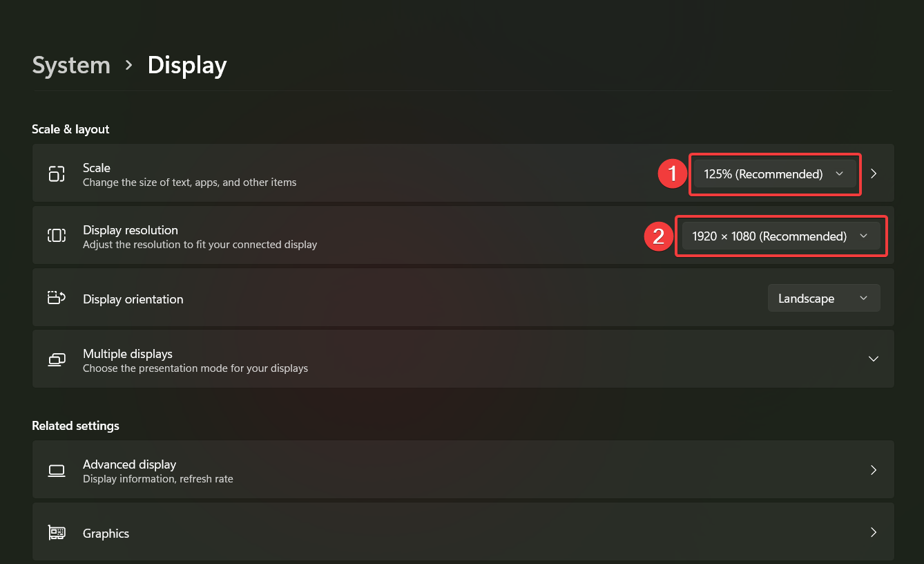Image resolution: width=924 pixels, height=564 pixels.
Task: Open the 1920 × 1080 resolution dropdown
Action: click(x=781, y=236)
